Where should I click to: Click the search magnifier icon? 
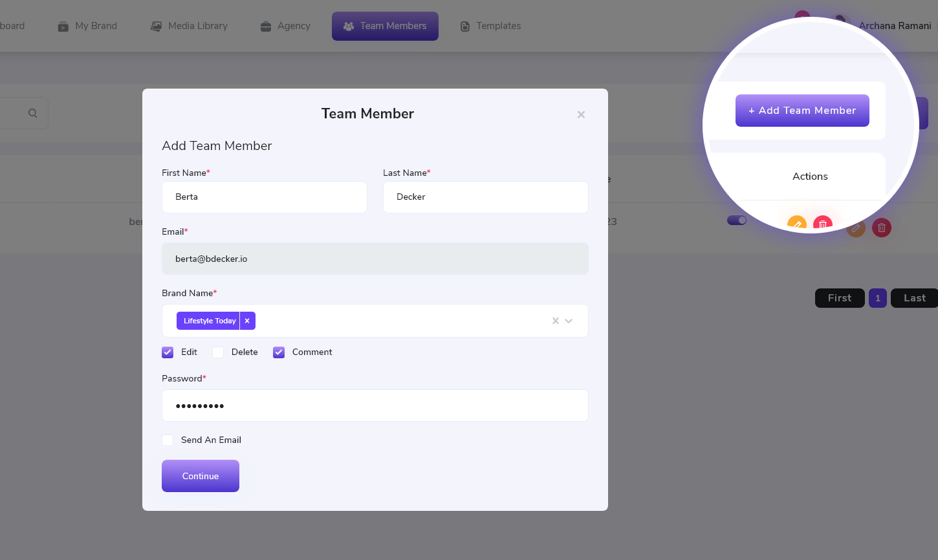[32, 113]
